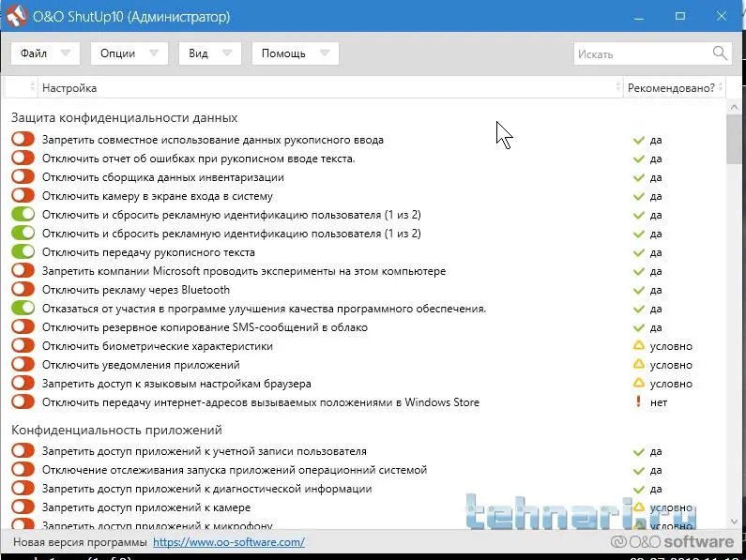746x560 pixels.
Task: Click the search magnifier icon
Action: (720, 53)
